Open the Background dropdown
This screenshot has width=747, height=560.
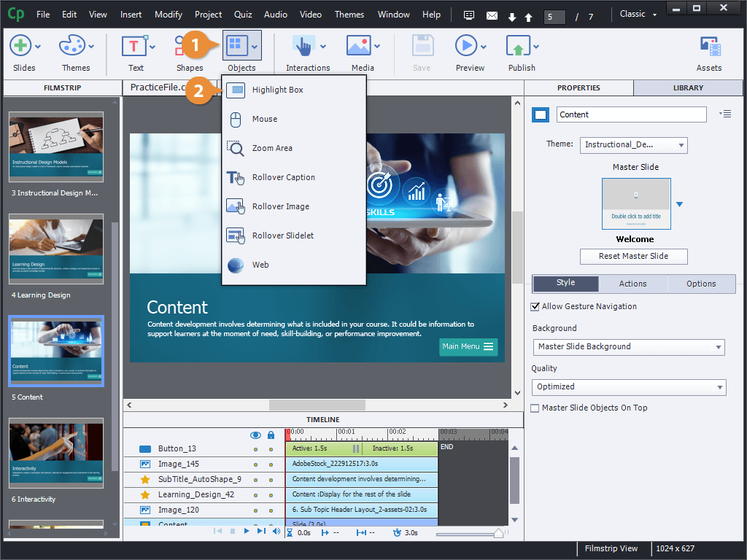click(x=628, y=347)
